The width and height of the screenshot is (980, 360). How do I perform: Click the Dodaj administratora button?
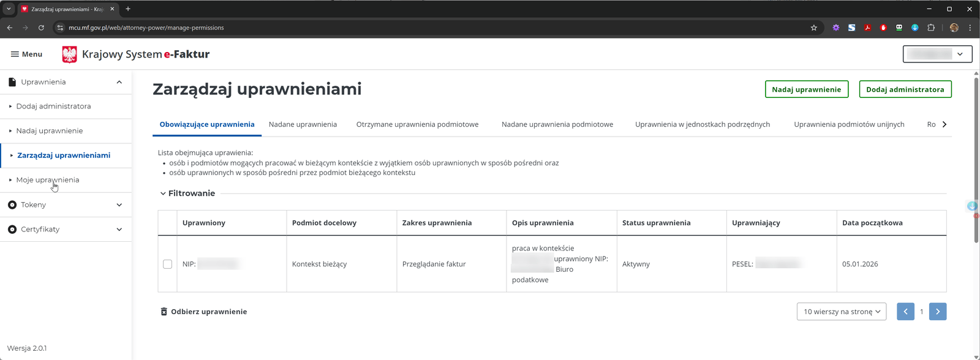pos(905,89)
